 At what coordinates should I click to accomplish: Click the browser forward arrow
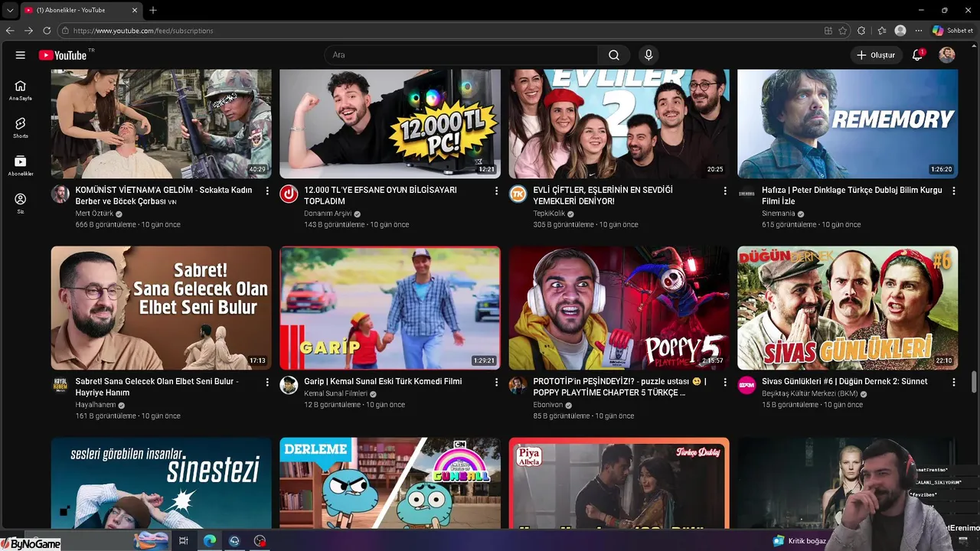click(x=28, y=31)
